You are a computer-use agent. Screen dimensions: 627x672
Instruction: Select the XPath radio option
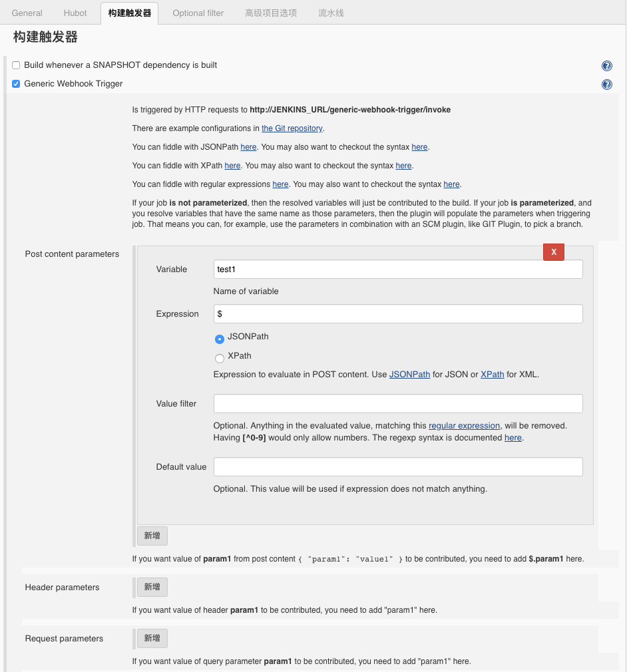coord(220,359)
